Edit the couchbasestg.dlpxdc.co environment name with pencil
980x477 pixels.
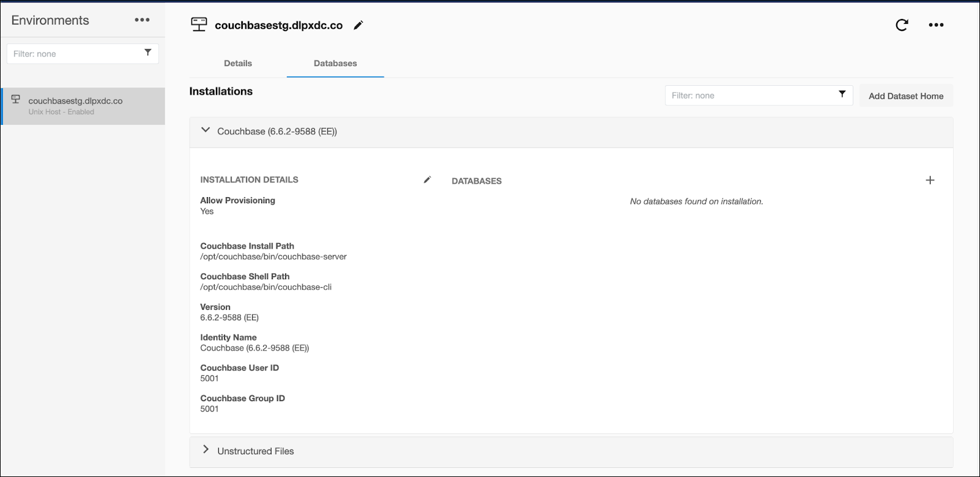358,25
